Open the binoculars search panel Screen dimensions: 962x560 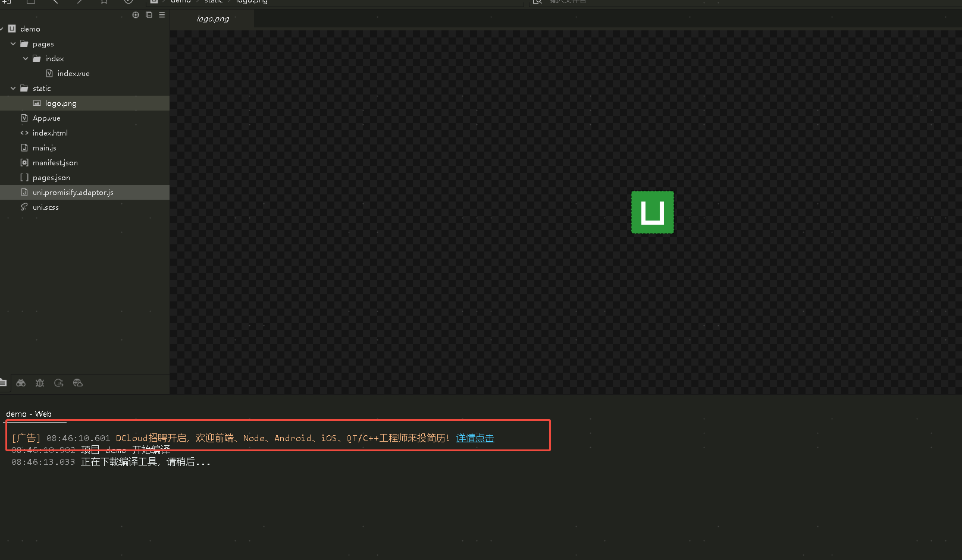pyautogui.click(x=21, y=383)
